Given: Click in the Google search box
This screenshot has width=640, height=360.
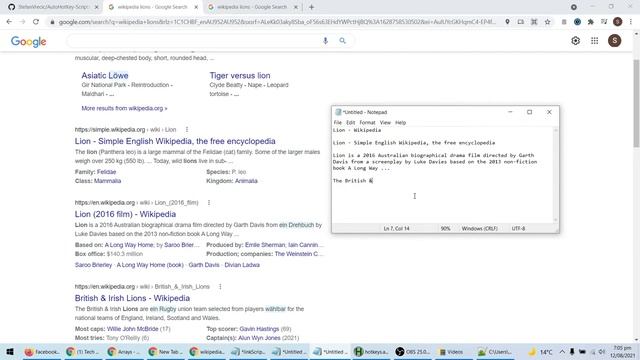Looking at the screenshot, I should 194,40.
